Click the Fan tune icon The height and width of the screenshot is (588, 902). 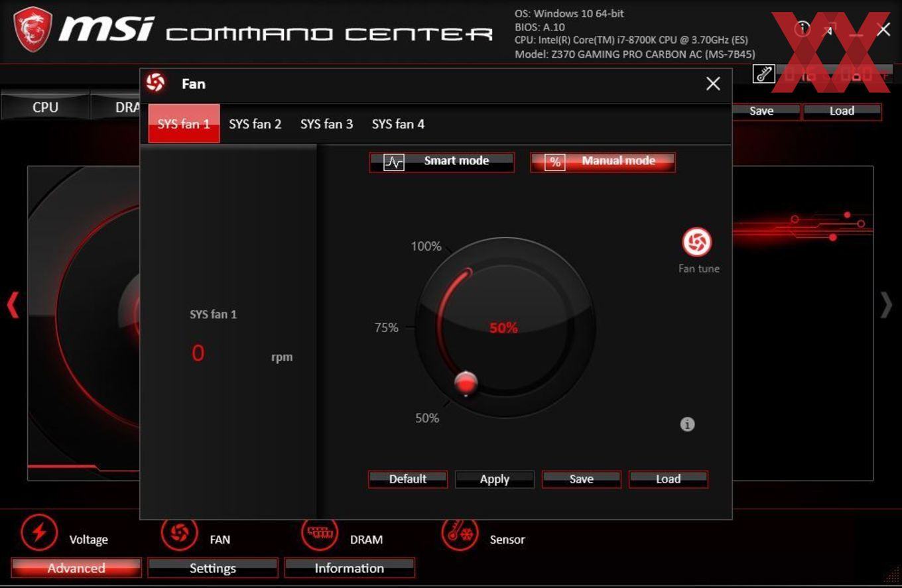[x=697, y=242]
